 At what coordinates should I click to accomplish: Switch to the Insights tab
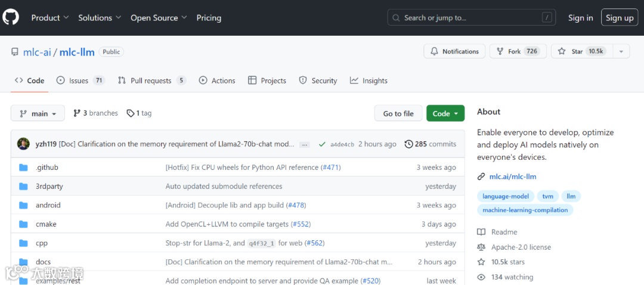[x=369, y=80]
